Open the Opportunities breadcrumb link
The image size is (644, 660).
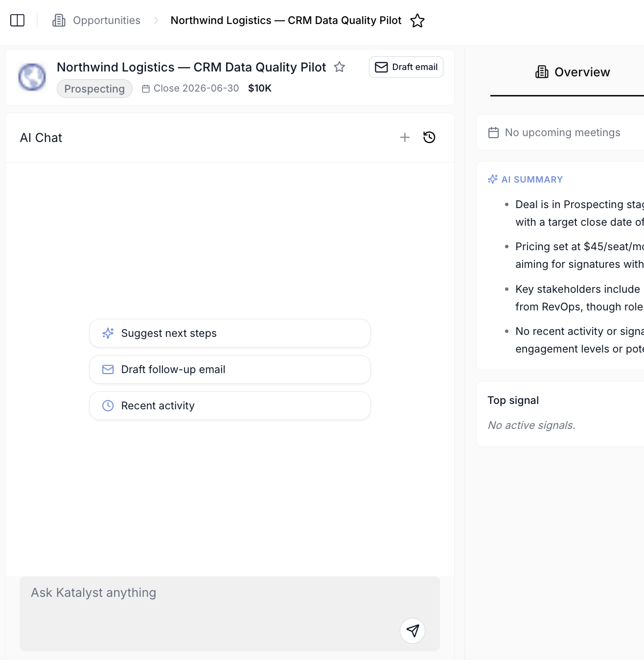point(107,21)
